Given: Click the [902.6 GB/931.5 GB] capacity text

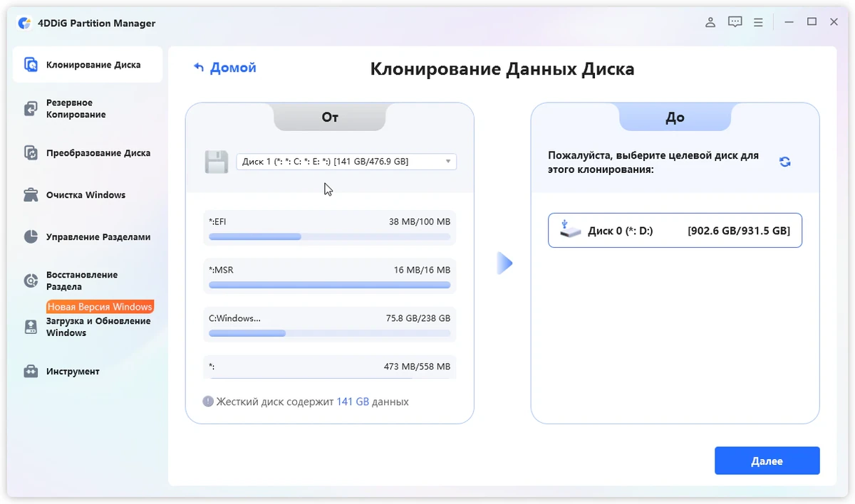Looking at the screenshot, I should click(738, 231).
